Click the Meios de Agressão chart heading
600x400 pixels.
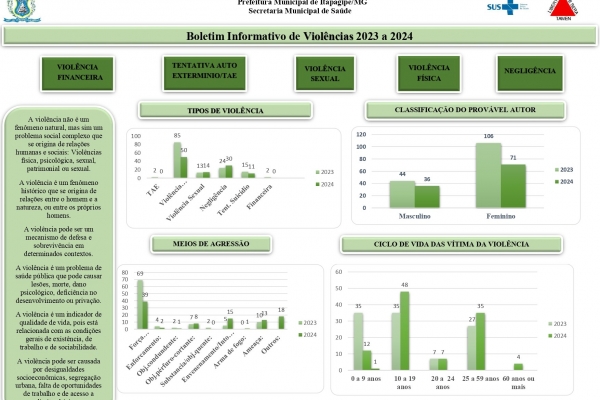tap(211, 243)
